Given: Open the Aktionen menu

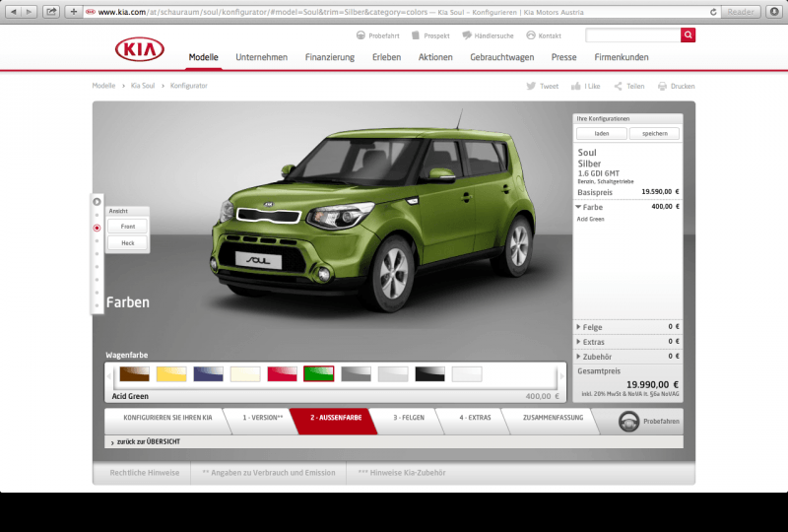Looking at the screenshot, I should pos(435,57).
